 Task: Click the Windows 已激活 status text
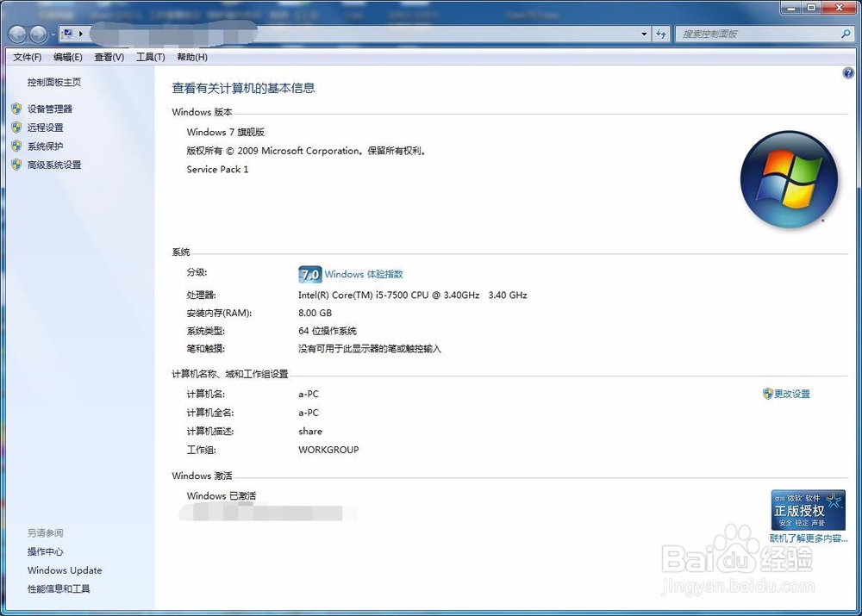[221, 495]
